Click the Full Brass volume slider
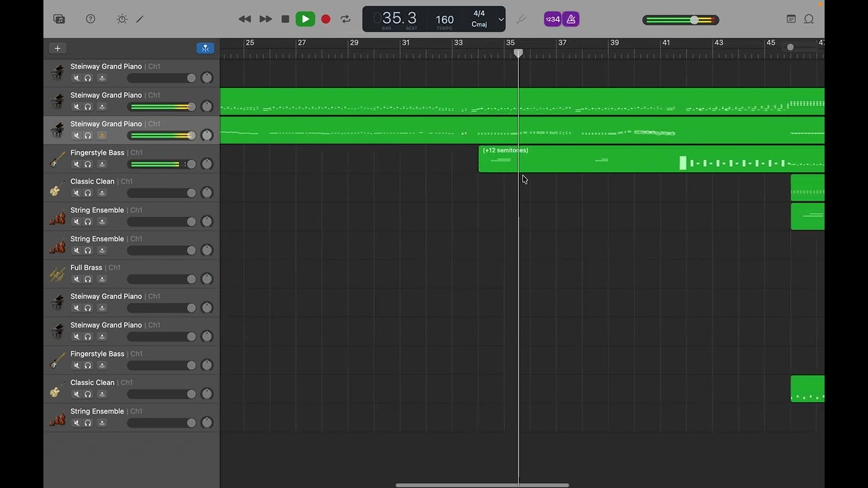 [162, 279]
